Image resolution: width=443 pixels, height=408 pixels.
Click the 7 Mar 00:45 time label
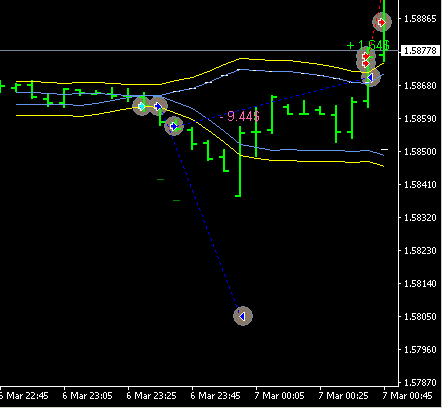point(407,396)
